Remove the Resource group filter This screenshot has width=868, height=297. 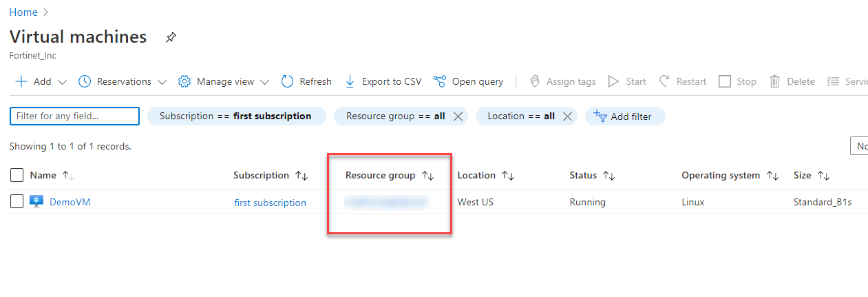458,116
